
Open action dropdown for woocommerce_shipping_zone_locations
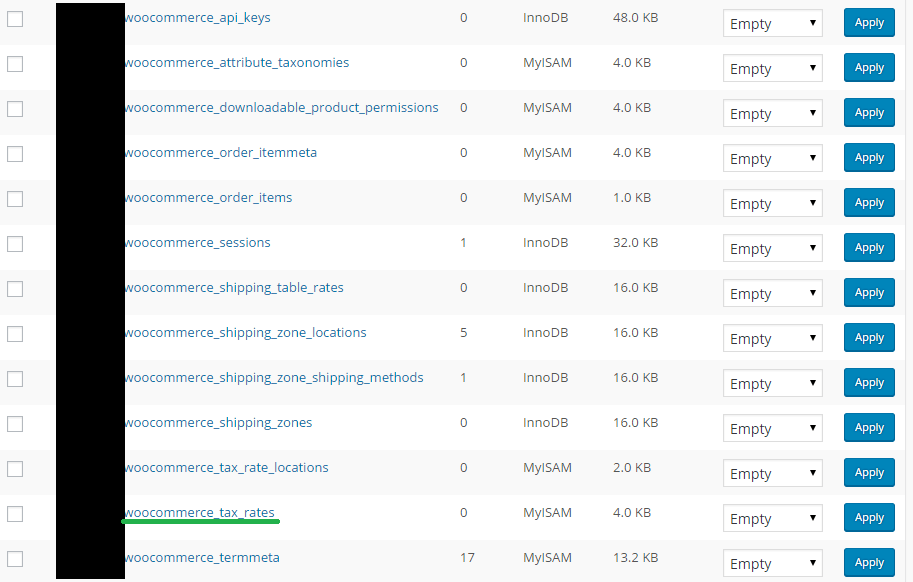(773, 338)
